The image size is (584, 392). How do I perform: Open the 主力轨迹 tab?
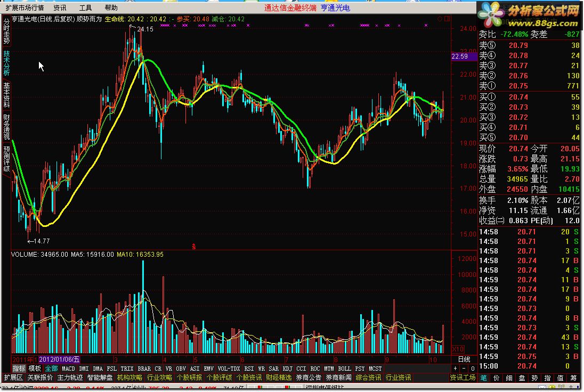[70, 378]
